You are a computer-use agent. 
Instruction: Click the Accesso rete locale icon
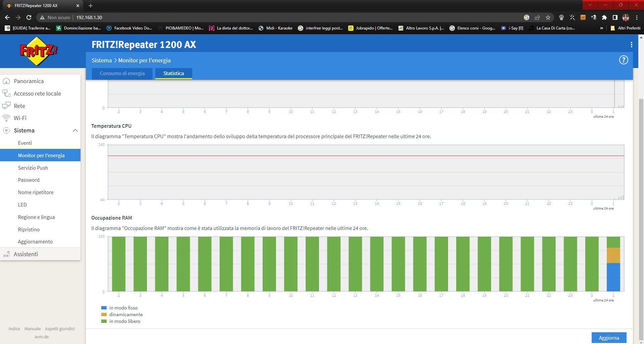click(x=6, y=93)
